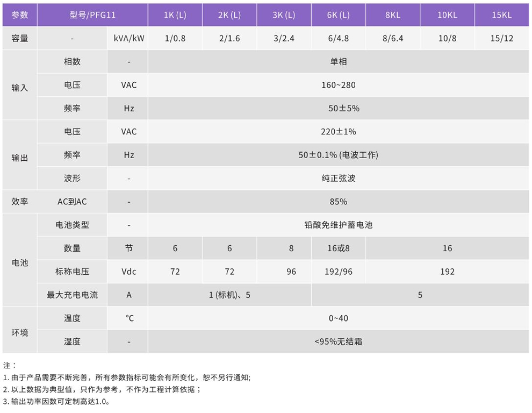
Task: Click the capacity value '3/2.4'
Action: [x=284, y=38]
